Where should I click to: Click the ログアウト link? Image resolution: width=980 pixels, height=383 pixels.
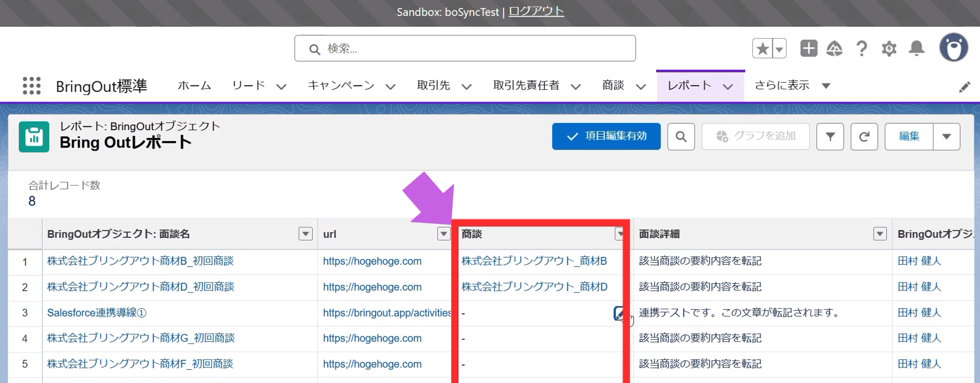coord(536,12)
